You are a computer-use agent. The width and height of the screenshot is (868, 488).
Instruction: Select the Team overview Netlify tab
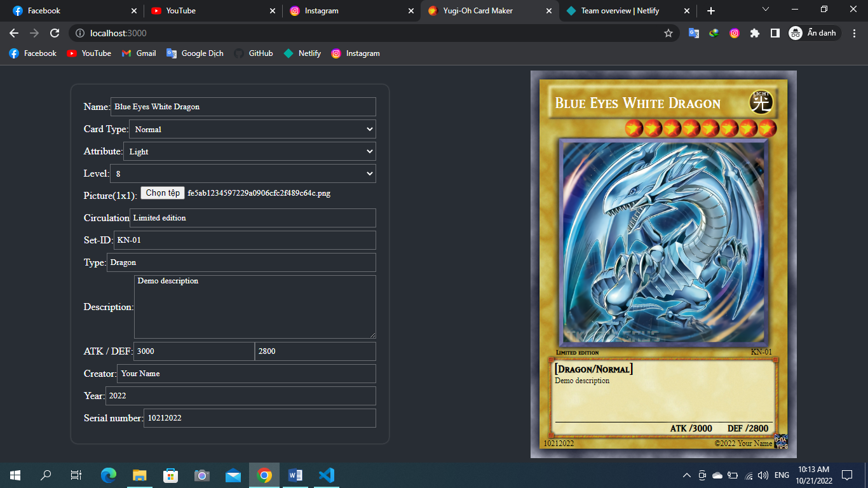tap(616, 10)
